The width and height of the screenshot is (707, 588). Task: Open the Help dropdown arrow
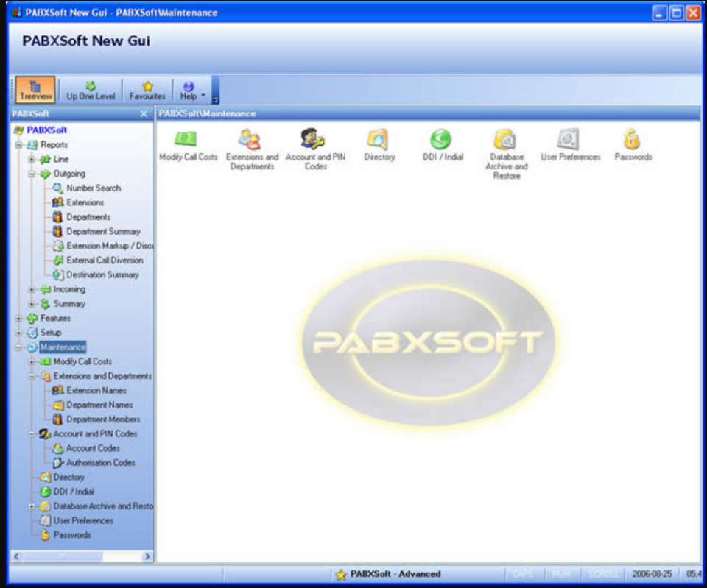(x=203, y=95)
